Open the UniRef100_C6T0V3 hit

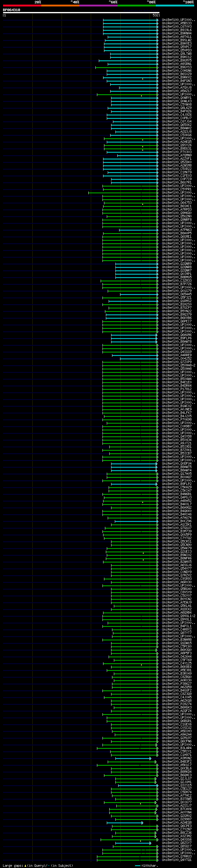coord(177,26)
